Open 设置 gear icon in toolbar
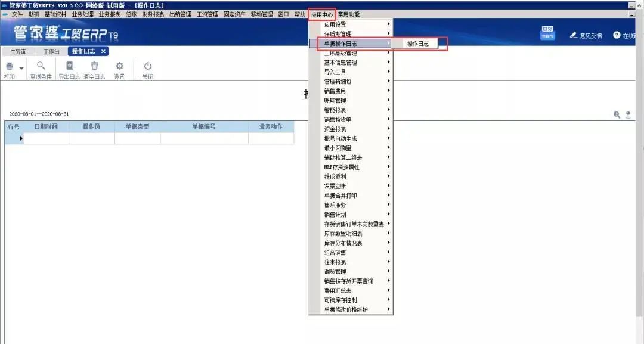 [119, 66]
